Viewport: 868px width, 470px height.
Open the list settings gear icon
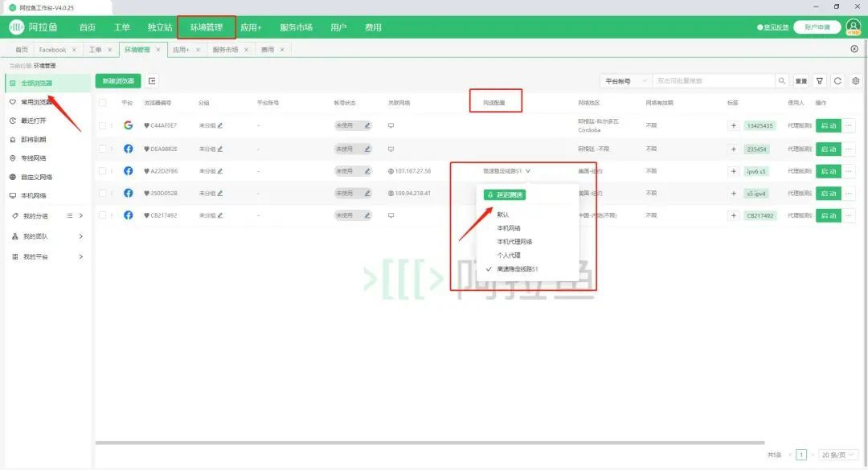click(x=856, y=81)
